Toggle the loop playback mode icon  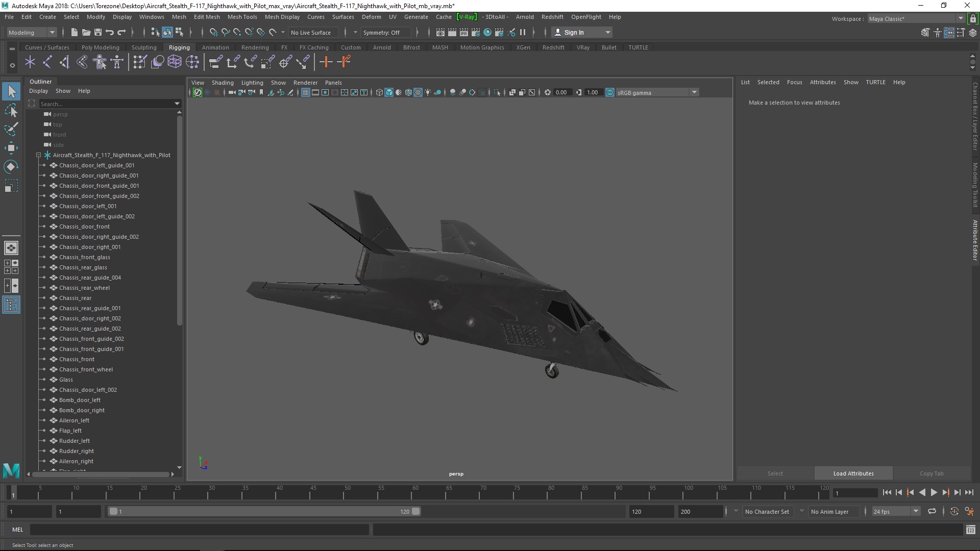(932, 511)
